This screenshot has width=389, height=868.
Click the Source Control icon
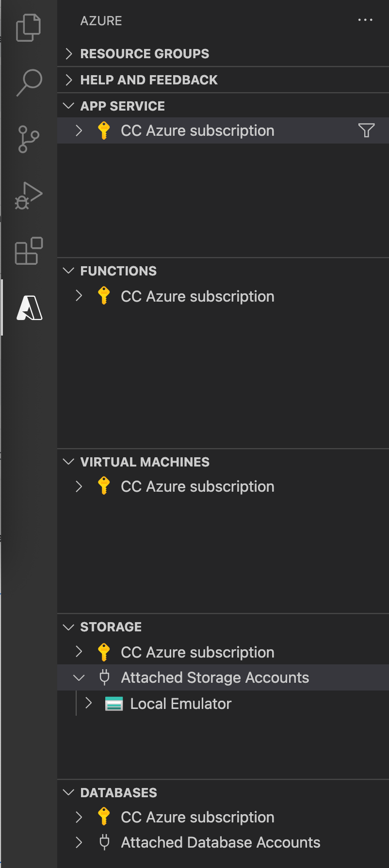coord(29,139)
